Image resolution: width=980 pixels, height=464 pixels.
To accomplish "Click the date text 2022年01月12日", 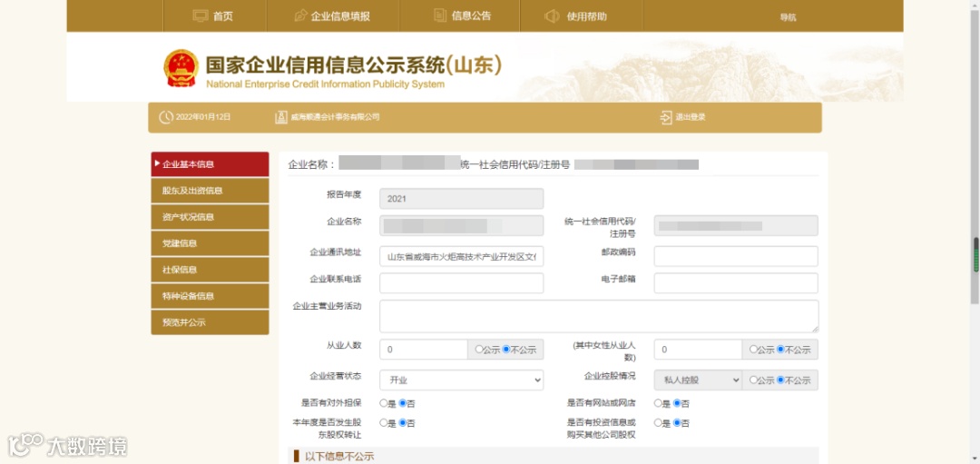I will click(x=203, y=117).
